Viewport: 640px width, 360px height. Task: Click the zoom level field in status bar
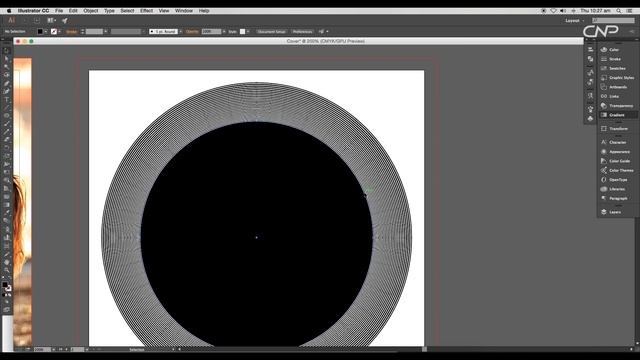tap(42, 349)
